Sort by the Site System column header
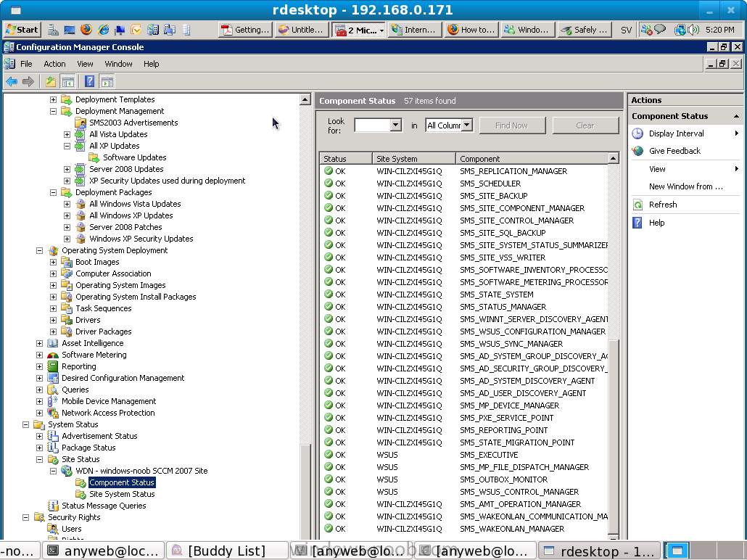Viewport: 747px width, 560px height. tap(413, 159)
